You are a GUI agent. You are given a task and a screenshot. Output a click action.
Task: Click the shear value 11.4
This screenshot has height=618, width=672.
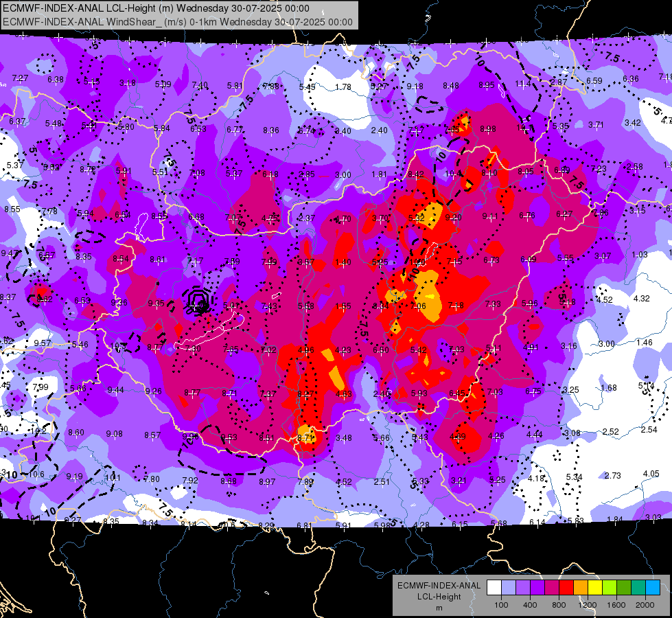523,84
